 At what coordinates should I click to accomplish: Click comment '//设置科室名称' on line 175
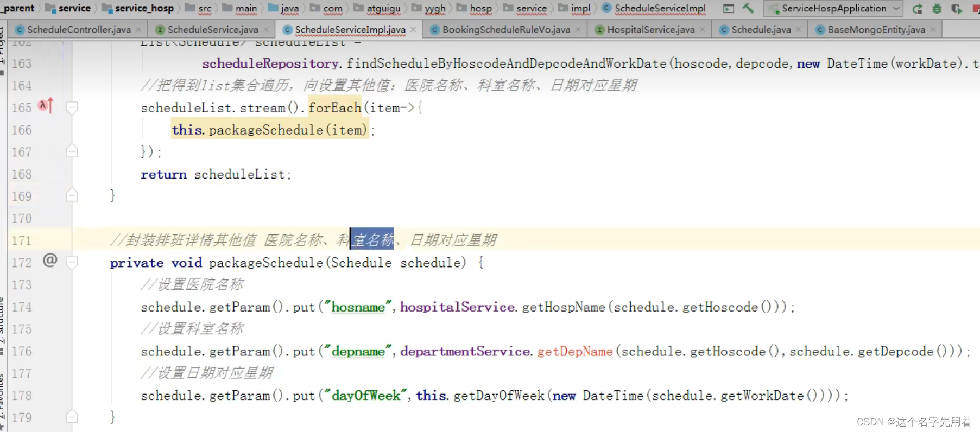coord(192,329)
